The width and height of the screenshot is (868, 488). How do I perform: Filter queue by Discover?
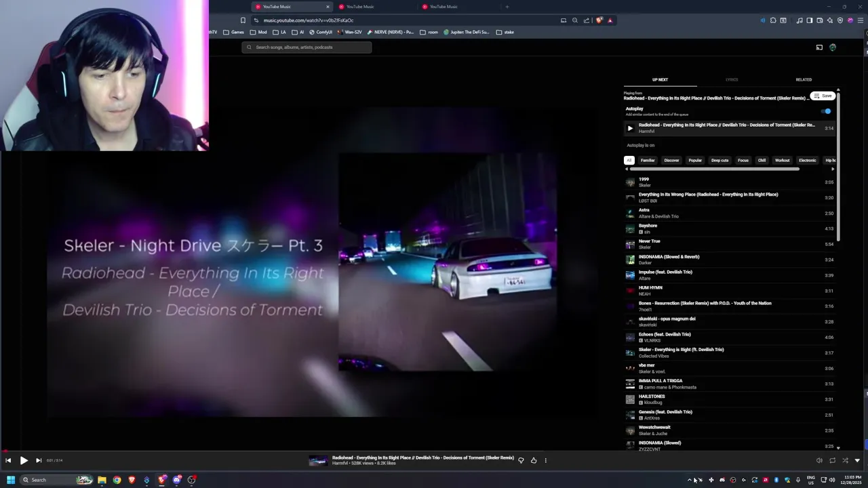tap(671, 161)
